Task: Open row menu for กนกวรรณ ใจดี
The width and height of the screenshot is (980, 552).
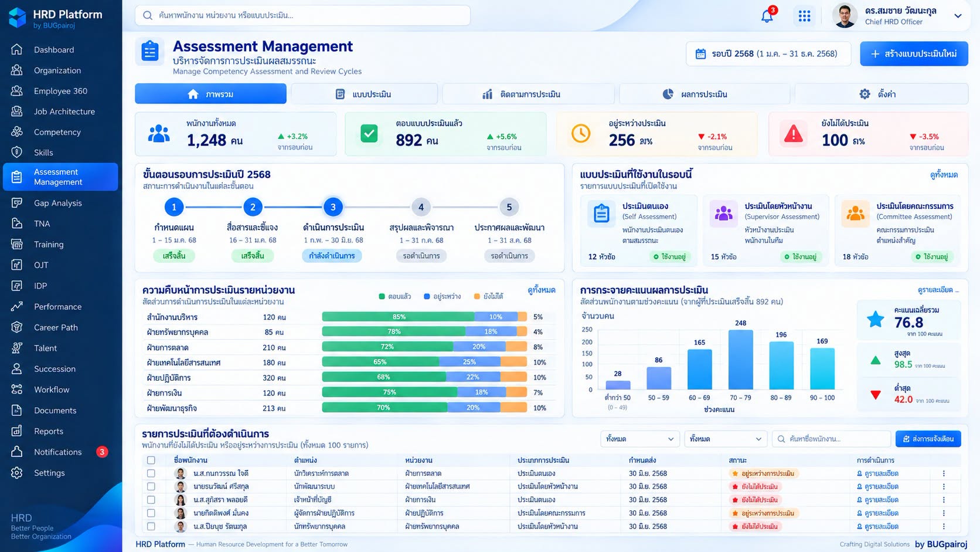Action: pos(944,473)
